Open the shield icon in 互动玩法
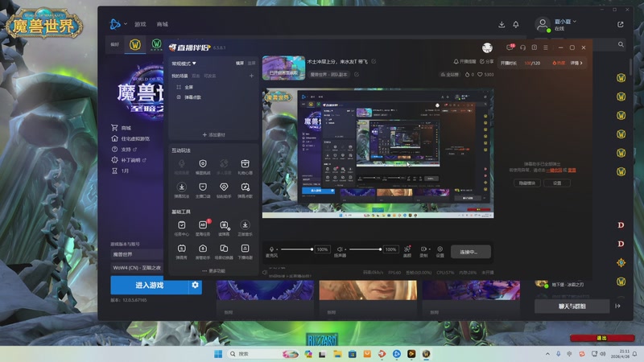Image resolution: width=644 pixels, height=362 pixels. tap(203, 164)
